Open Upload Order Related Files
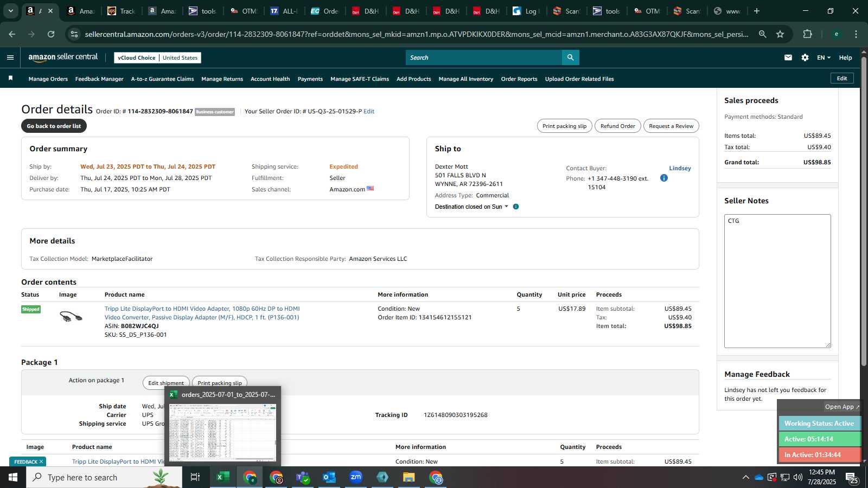 [579, 79]
